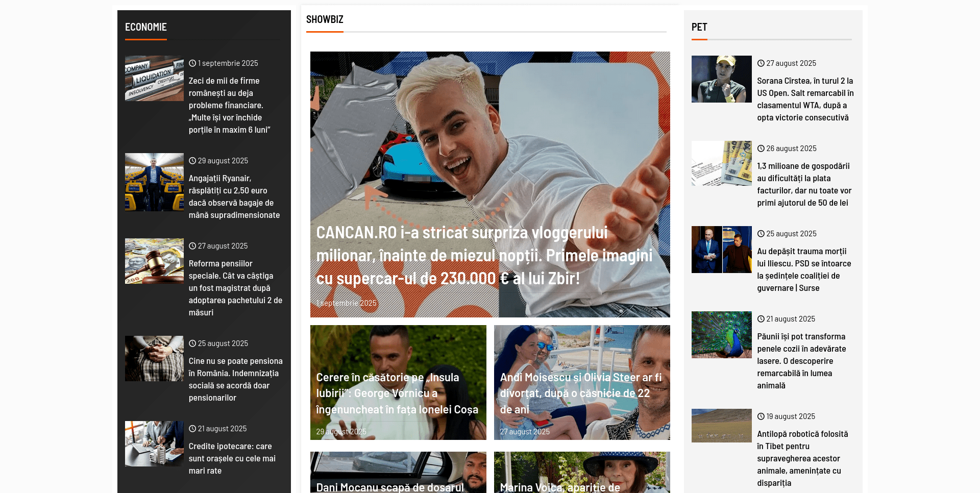Open the Marina Voica article card
The height and width of the screenshot is (493, 980).
click(560, 487)
